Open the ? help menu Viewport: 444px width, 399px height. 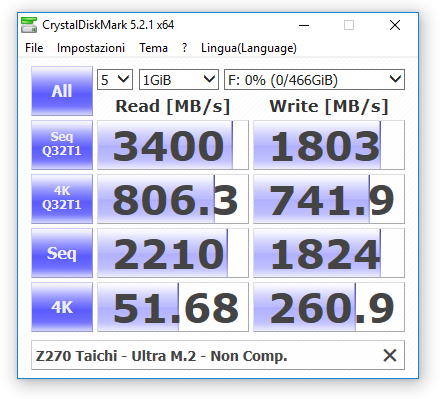(184, 48)
